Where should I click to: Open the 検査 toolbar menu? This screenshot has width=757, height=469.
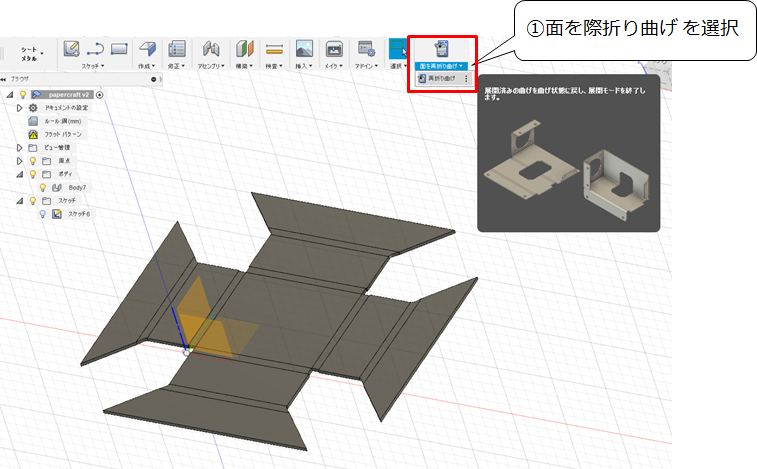[x=274, y=66]
